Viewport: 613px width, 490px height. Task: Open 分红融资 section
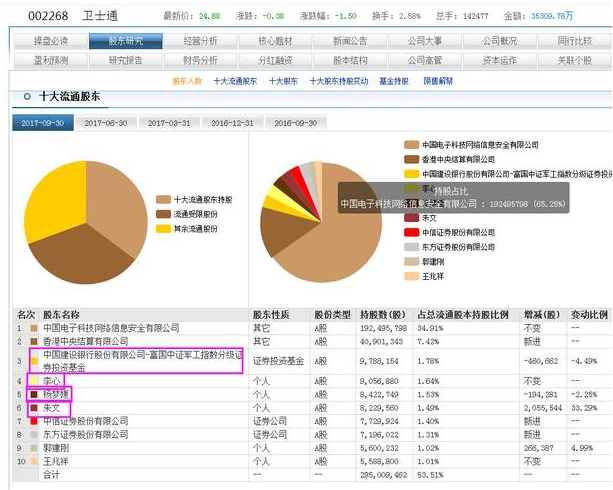[x=275, y=61]
